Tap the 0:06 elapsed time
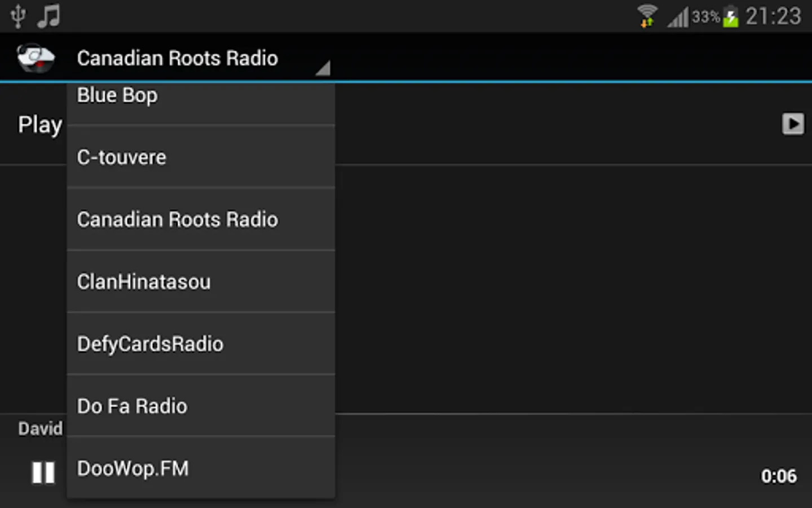The width and height of the screenshot is (812, 508). coord(779,476)
